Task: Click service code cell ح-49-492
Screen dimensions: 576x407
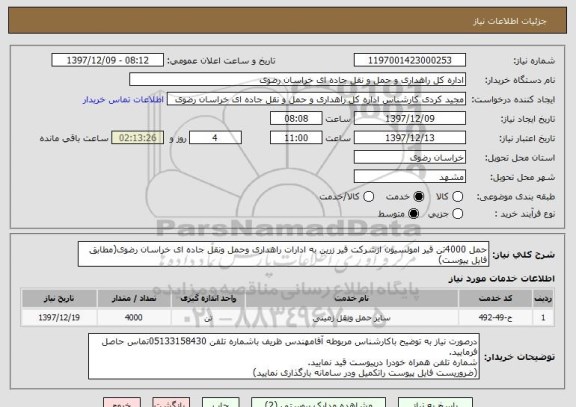Action: pos(495,318)
